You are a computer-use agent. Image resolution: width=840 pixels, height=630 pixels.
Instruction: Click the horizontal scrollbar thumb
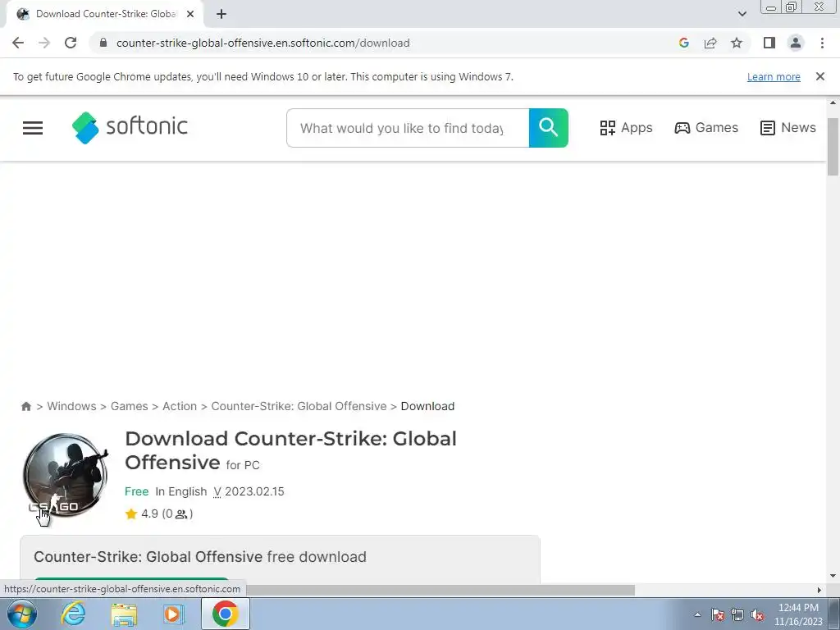click(440, 590)
